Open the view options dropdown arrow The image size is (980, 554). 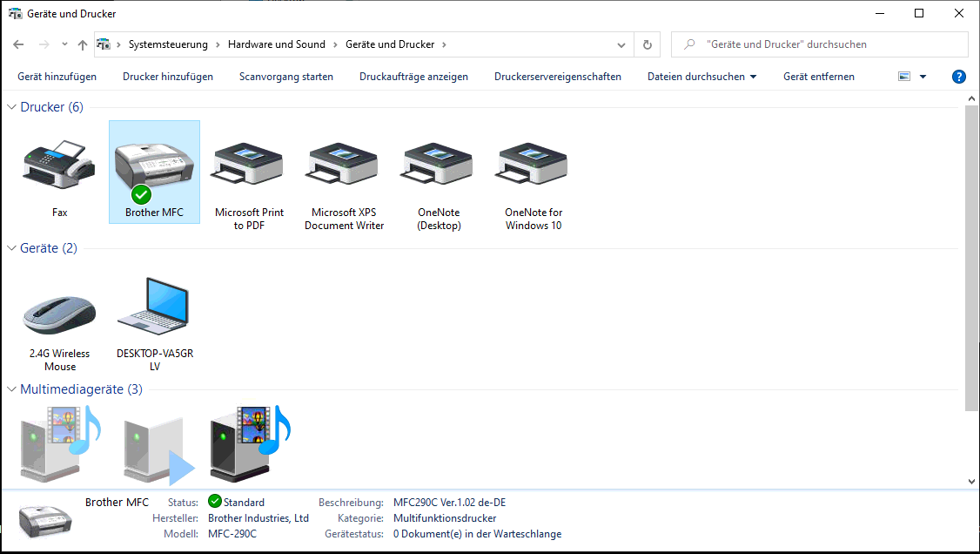923,77
